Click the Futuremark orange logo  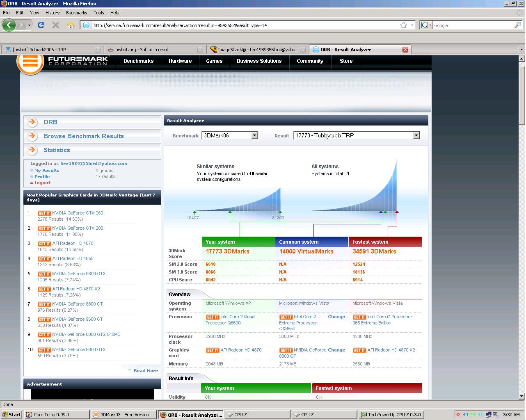coord(30,62)
